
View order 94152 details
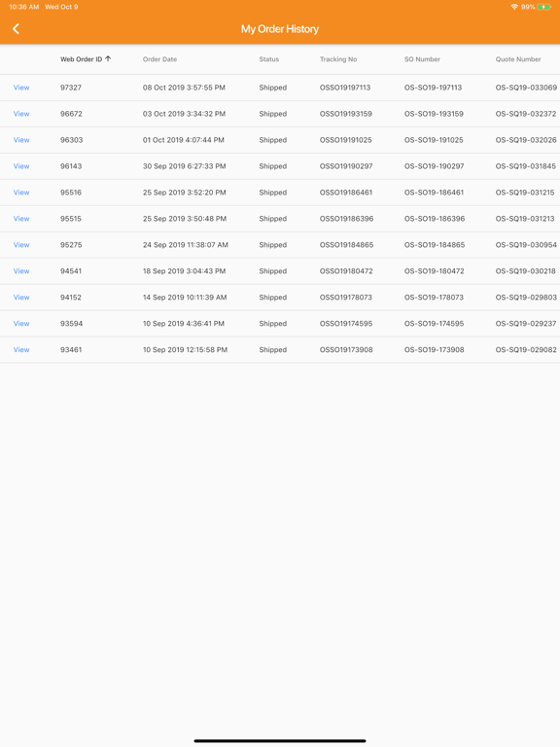click(x=21, y=298)
